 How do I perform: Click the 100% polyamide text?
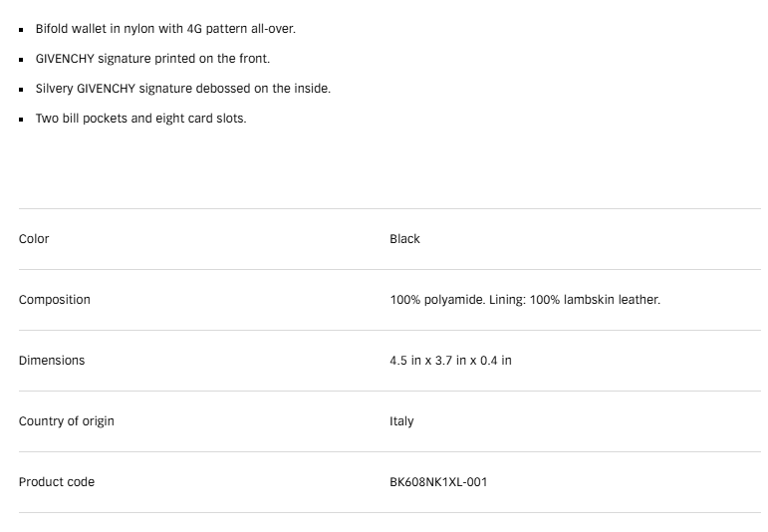[436, 300]
